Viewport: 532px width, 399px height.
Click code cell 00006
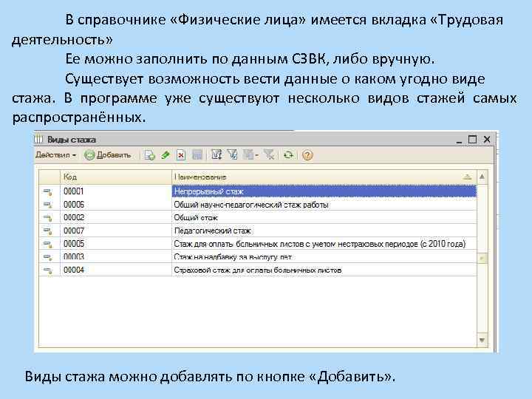(x=116, y=205)
